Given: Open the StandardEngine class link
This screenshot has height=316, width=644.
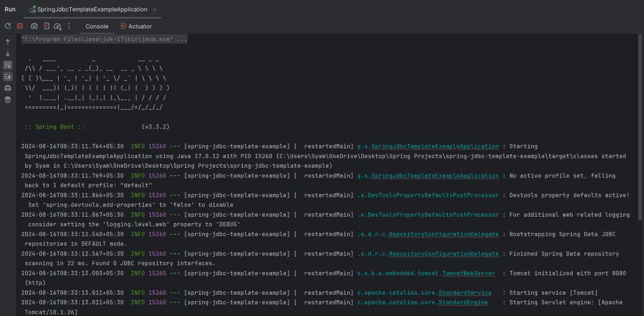Looking at the screenshot, I should pos(463,302).
